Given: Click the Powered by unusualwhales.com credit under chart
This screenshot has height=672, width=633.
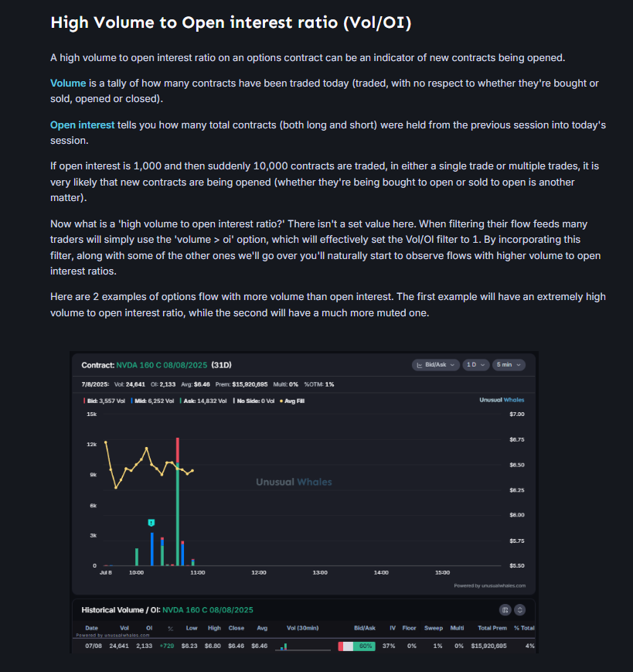Looking at the screenshot, I should tap(489, 585).
